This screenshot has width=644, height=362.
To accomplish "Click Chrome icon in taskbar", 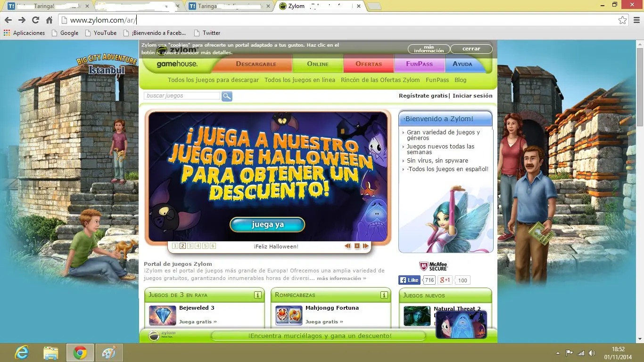I will [x=80, y=353].
